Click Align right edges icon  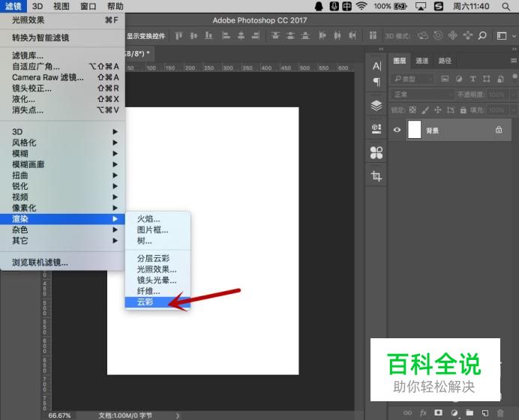point(256,35)
